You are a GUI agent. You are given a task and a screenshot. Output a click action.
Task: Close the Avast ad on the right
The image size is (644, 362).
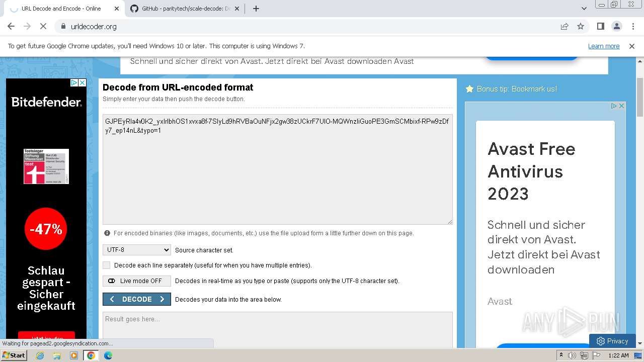[x=621, y=106]
